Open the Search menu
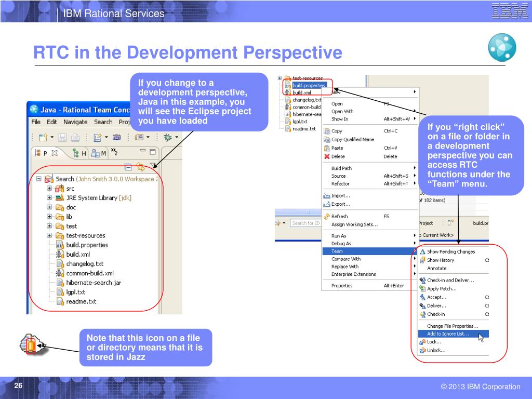This screenshot has width=532, height=399. 103,122
